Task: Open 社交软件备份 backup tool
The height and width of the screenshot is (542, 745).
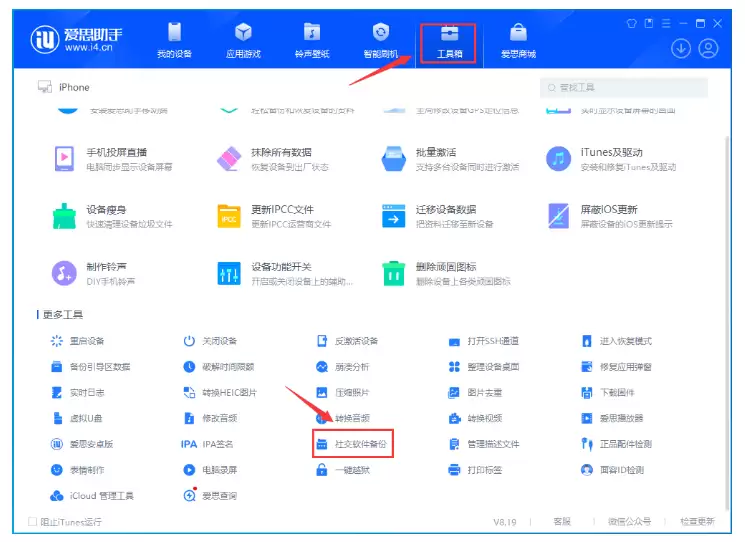Action: point(352,444)
